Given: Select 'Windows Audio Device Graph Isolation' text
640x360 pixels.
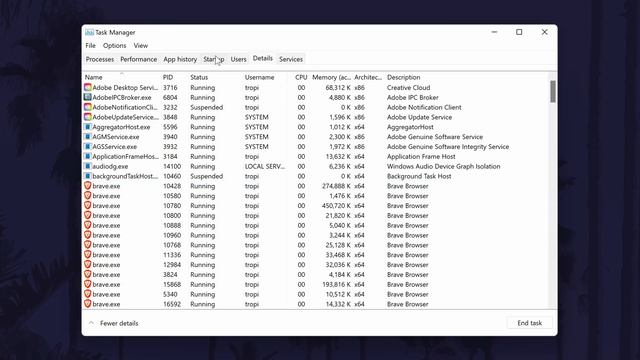Looking at the screenshot, I should [x=443, y=166].
